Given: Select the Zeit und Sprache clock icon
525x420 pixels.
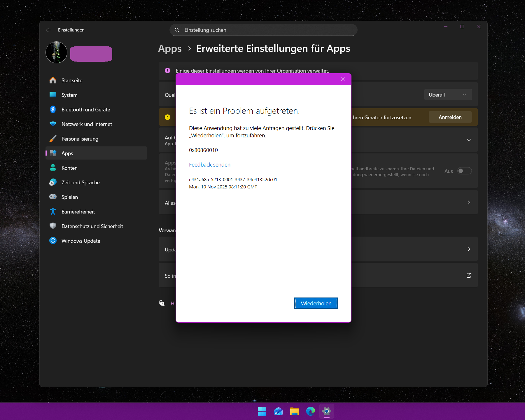Looking at the screenshot, I should (x=53, y=182).
